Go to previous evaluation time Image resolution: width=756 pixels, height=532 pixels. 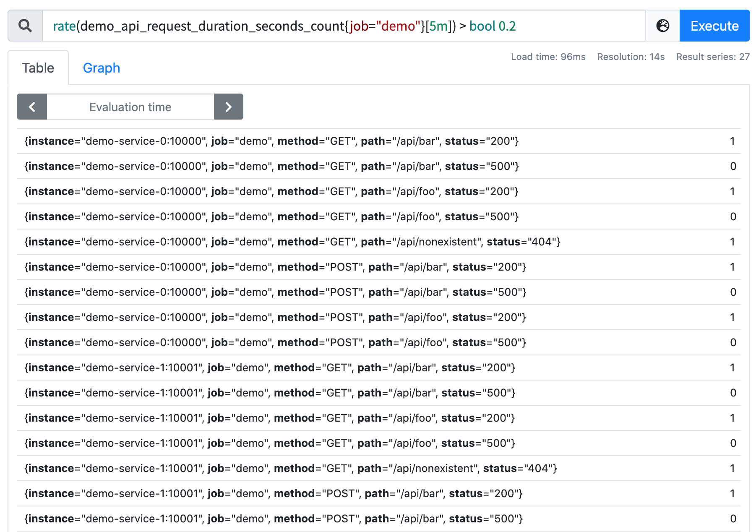32,107
